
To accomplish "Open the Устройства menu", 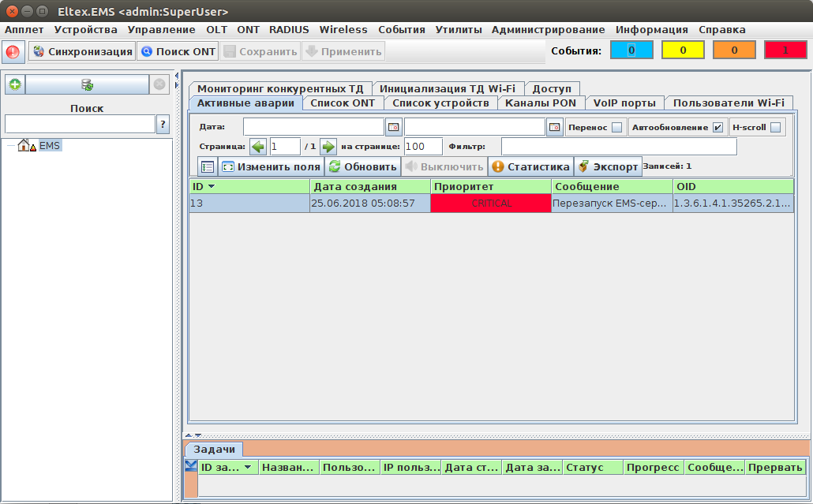I will coord(85,29).
